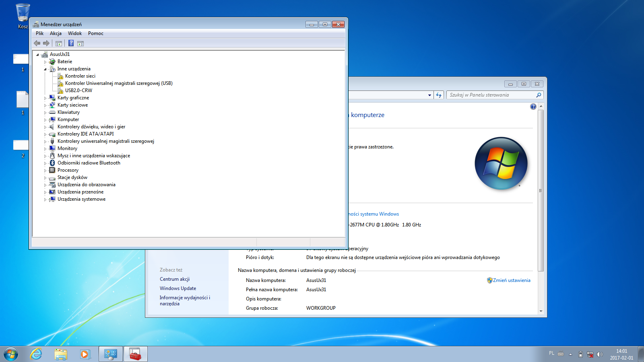Click the Forward arrow in Device Manager toolbar
Image resolution: width=644 pixels, height=362 pixels.
46,43
